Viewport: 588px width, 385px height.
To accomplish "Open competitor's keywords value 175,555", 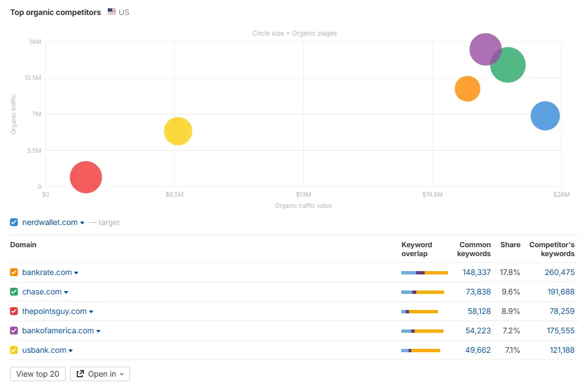I will [561, 331].
